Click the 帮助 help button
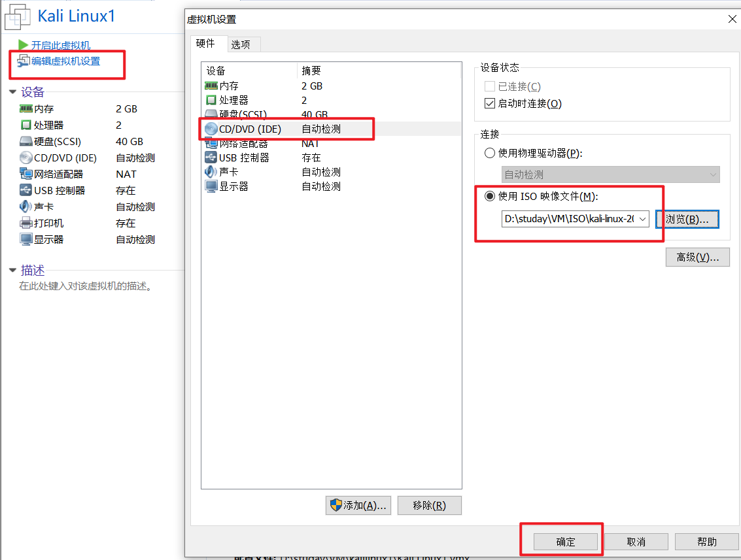Screen dimensions: 741x560 click(707, 542)
